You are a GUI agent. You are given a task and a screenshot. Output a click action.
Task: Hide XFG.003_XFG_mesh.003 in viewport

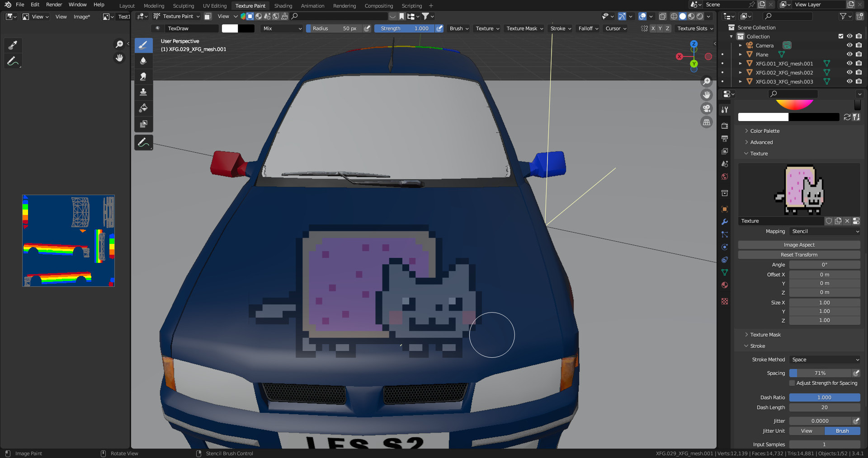click(x=849, y=81)
